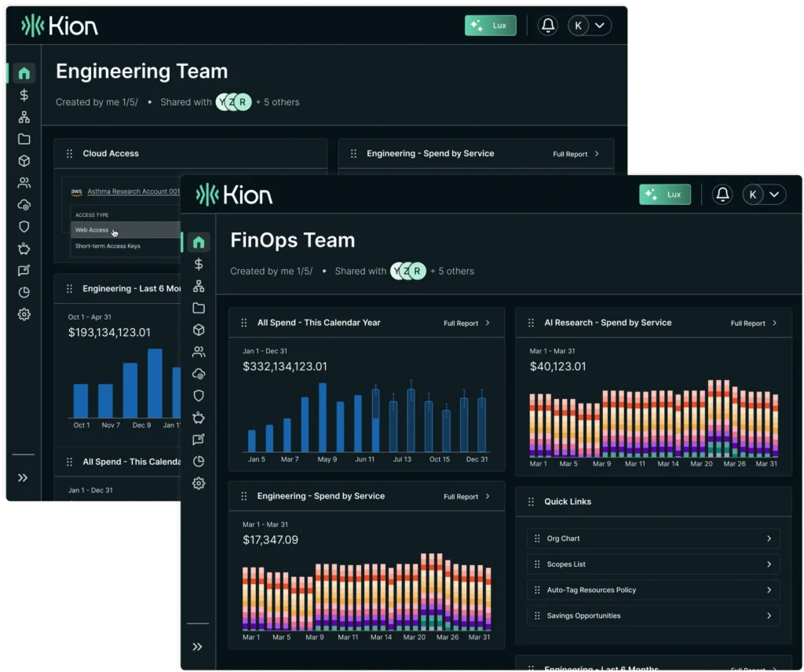Click the Lux button in the FinOps window
This screenshot has height=672, width=804.
click(x=665, y=194)
